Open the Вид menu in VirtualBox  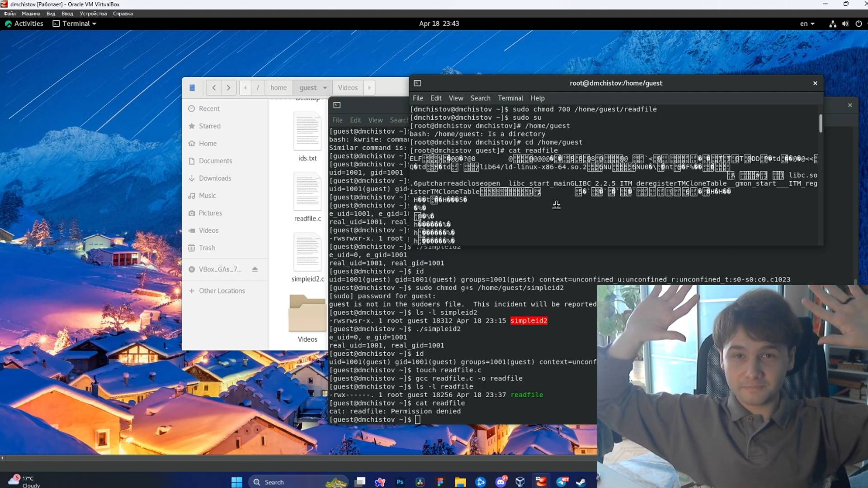[x=51, y=14]
